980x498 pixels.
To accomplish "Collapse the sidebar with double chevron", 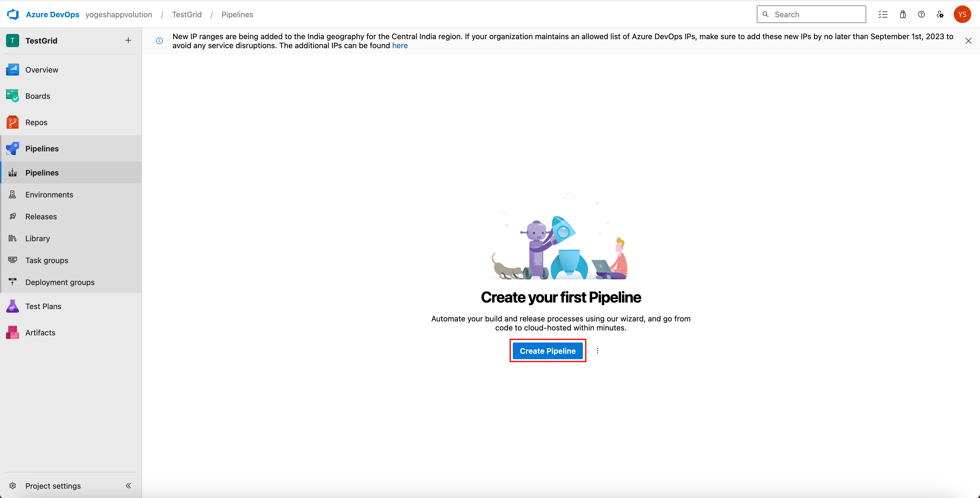I will (129, 485).
